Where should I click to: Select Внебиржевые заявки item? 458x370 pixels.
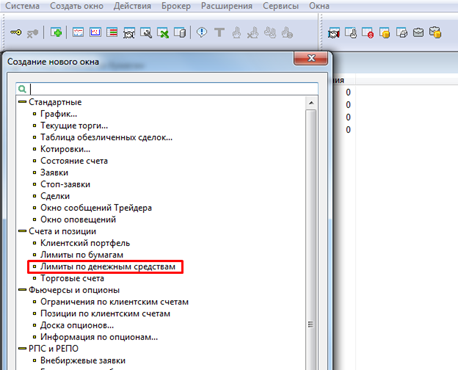pos(83,361)
